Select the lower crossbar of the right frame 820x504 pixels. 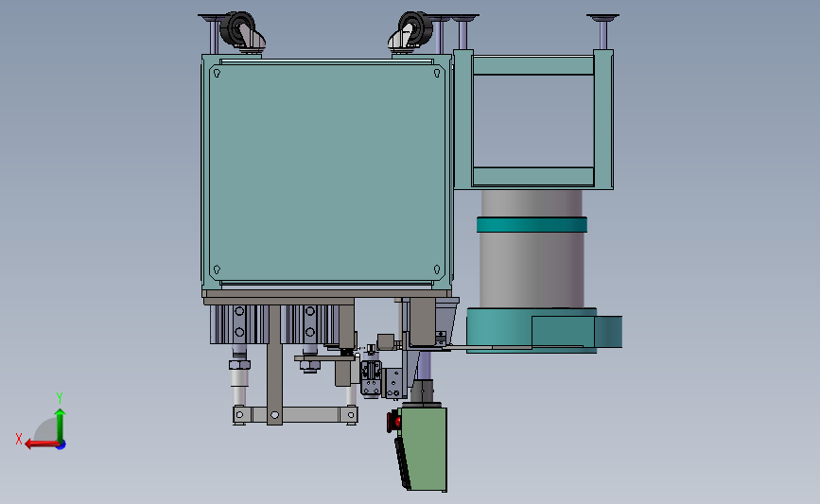click(532, 176)
